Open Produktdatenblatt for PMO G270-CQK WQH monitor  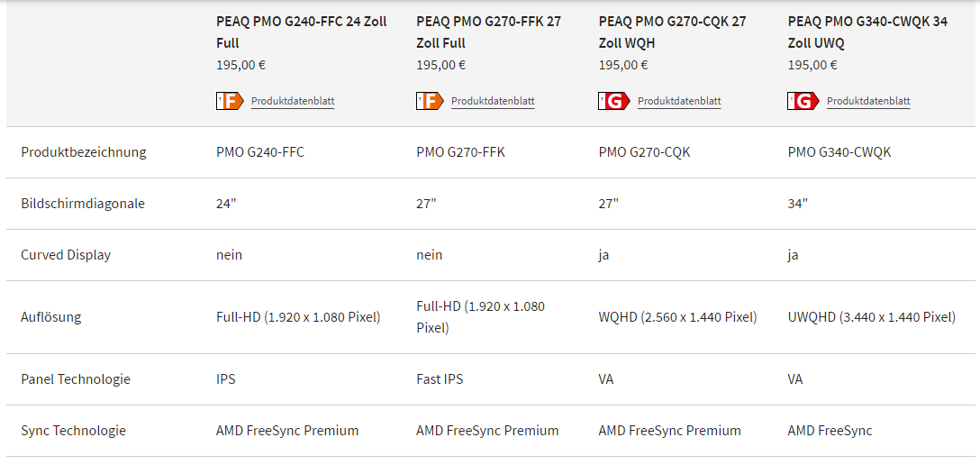click(679, 101)
